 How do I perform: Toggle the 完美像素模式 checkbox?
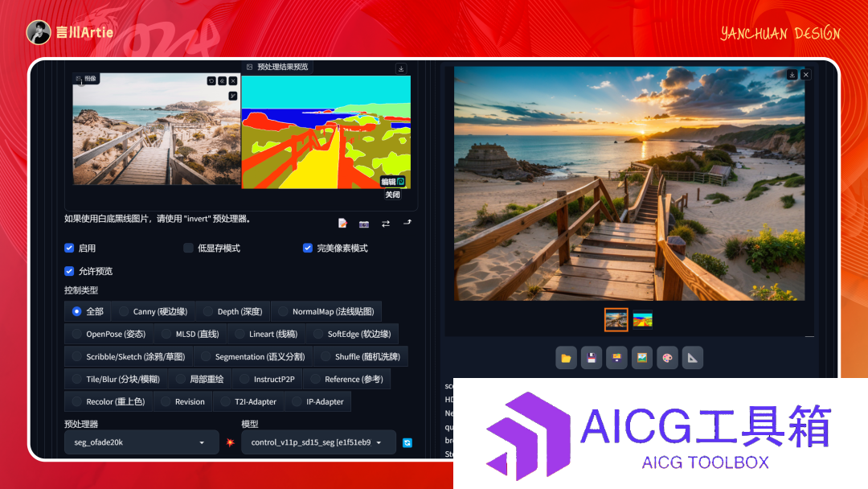pyautogui.click(x=308, y=248)
